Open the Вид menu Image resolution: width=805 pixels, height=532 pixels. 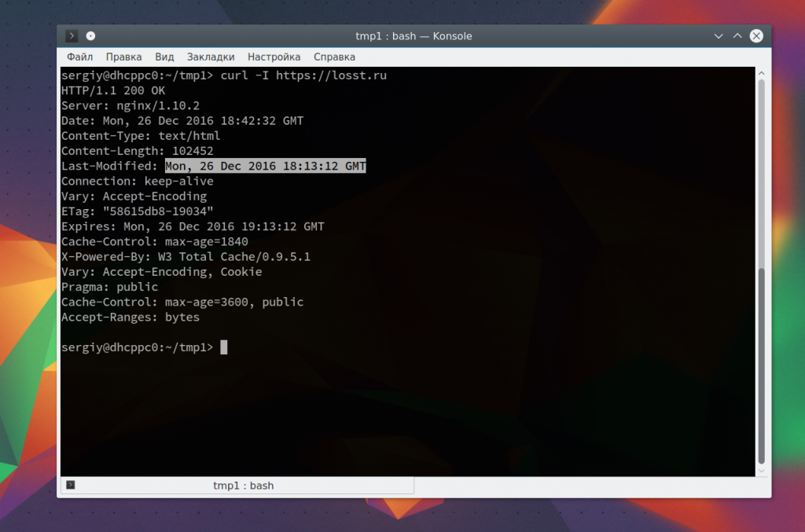click(164, 57)
